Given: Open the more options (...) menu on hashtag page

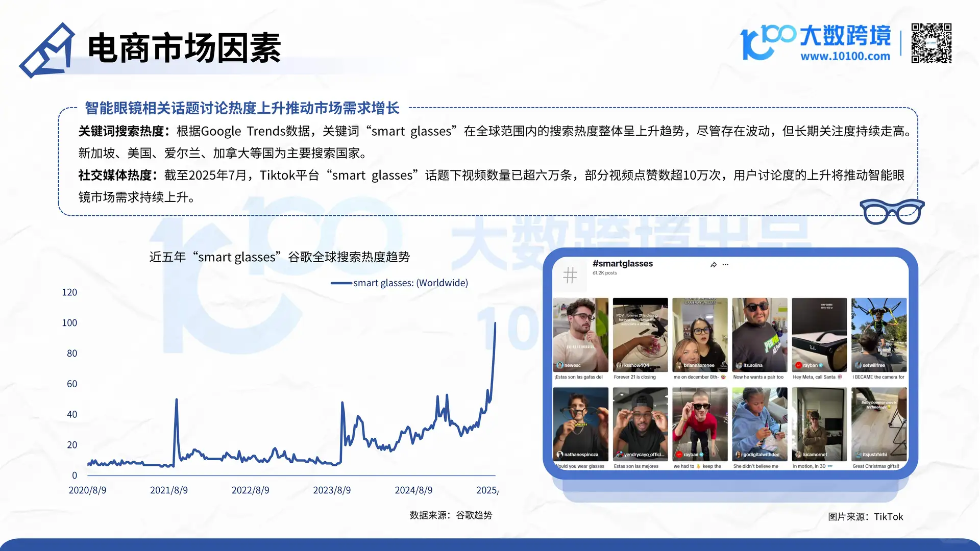Looking at the screenshot, I should (726, 264).
